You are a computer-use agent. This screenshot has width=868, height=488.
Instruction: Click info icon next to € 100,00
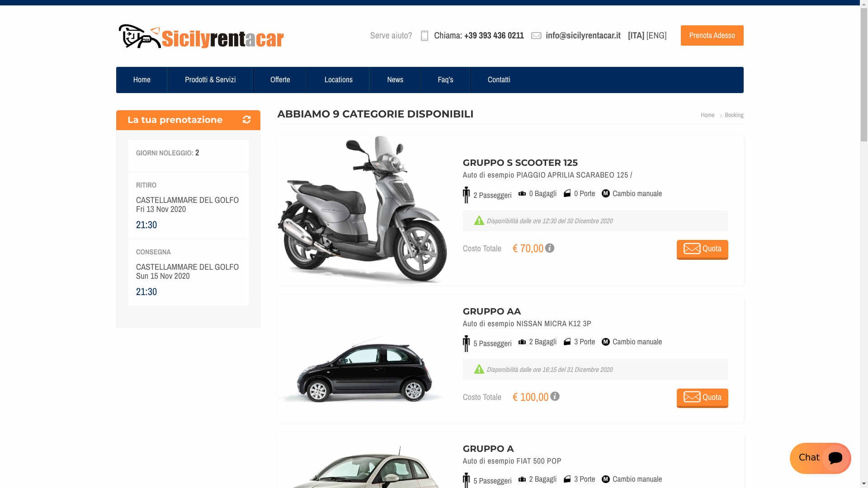point(555,396)
